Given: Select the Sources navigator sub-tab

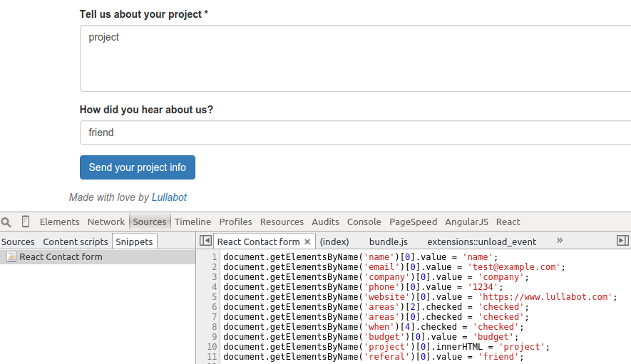Looking at the screenshot, I should click(x=18, y=241).
